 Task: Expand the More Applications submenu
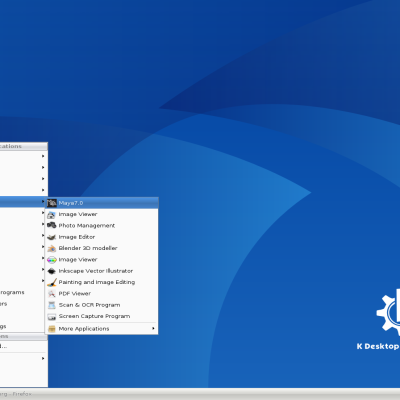102,329
